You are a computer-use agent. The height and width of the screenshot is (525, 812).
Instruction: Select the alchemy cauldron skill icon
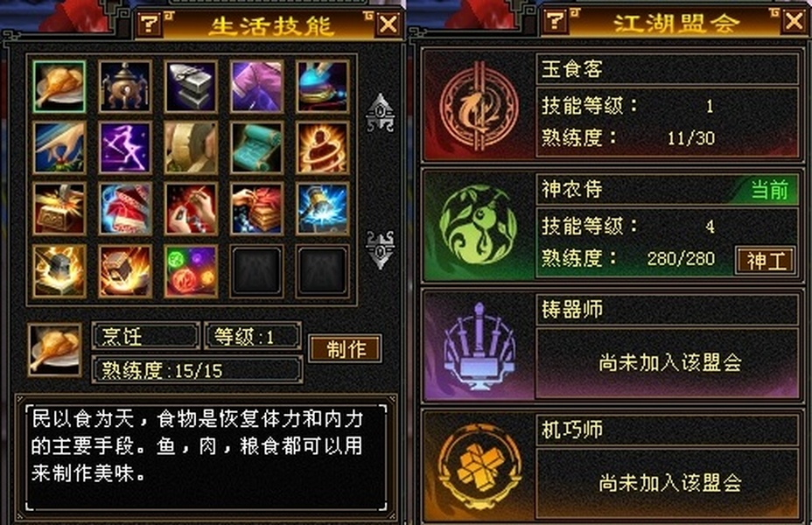pyautogui.click(x=125, y=87)
